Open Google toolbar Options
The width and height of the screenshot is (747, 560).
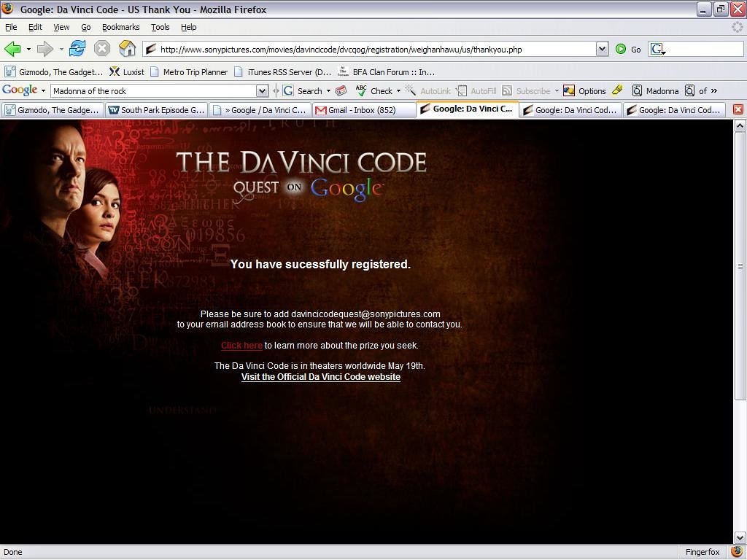point(584,91)
